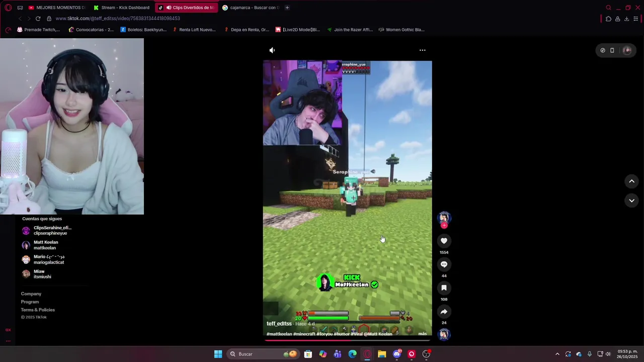Open the mariogalacticat followed account
644x362 pixels.
43,259
